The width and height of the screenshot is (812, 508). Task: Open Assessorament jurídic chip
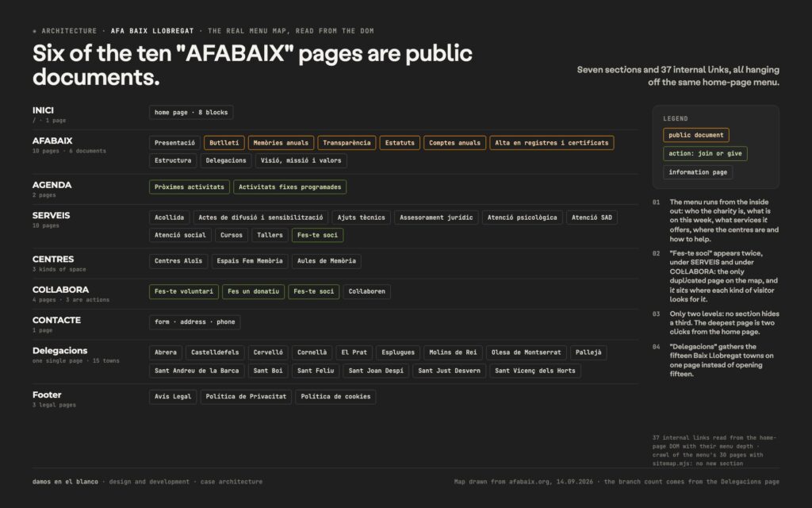coord(436,217)
